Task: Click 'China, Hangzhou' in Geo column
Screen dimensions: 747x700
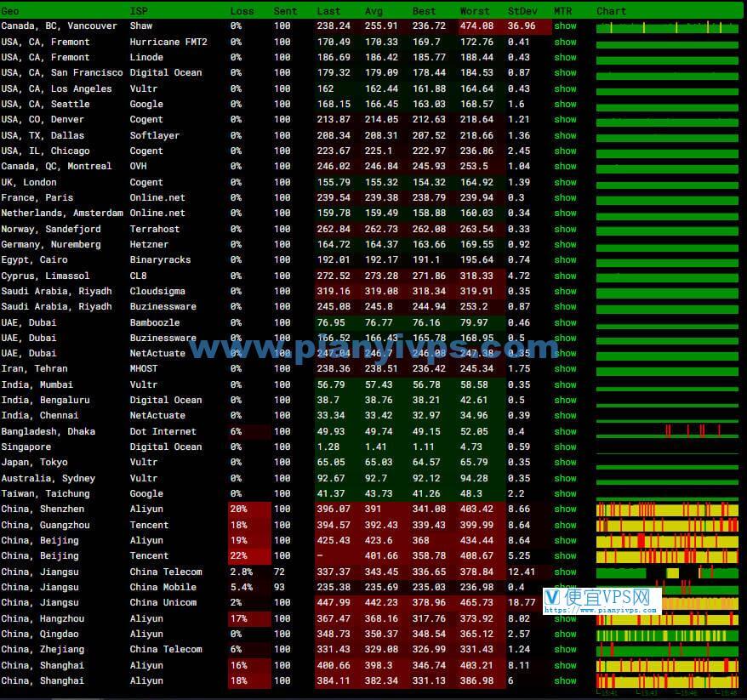Action: [43, 618]
